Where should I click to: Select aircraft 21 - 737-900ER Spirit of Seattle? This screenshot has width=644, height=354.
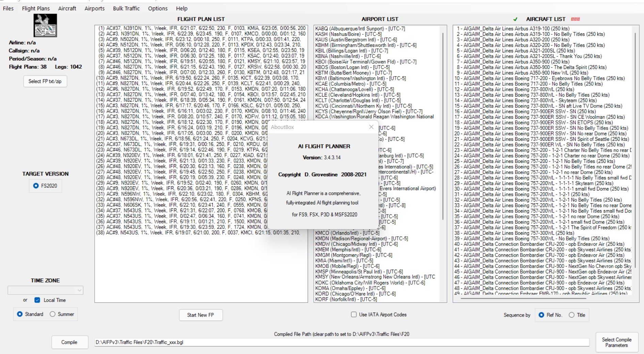[542, 139]
